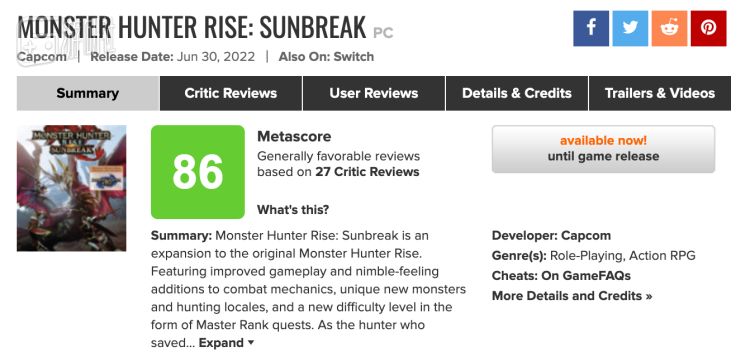
Task: Open the Capcom developer link
Action: point(586,236)
